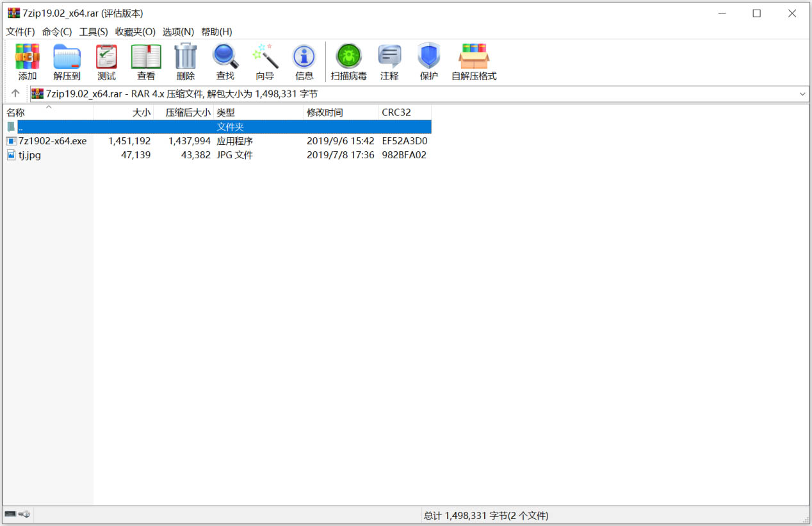
Task: Go up one level arrow button
Action: tap(15, 94)
